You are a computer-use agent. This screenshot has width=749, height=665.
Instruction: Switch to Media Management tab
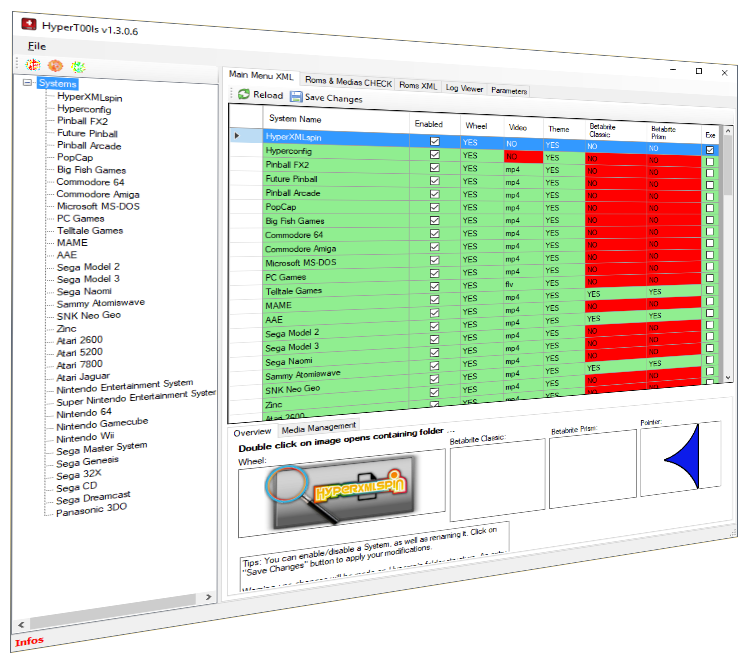click(319, 427)
